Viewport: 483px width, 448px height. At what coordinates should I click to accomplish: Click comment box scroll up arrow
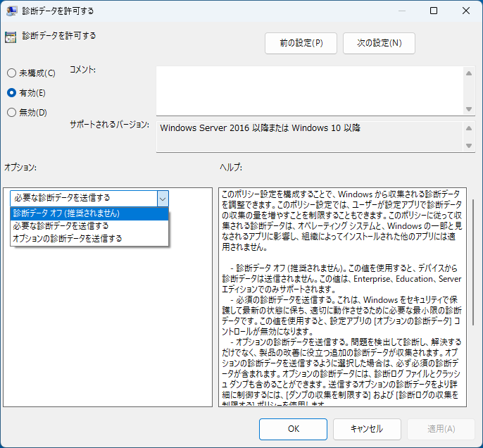pos(469,73)
